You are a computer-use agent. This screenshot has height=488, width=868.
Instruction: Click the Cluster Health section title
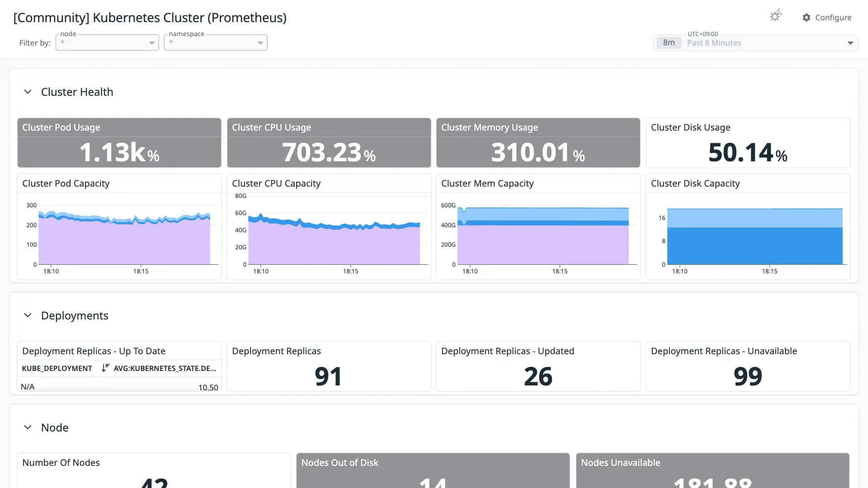[77, 92]
